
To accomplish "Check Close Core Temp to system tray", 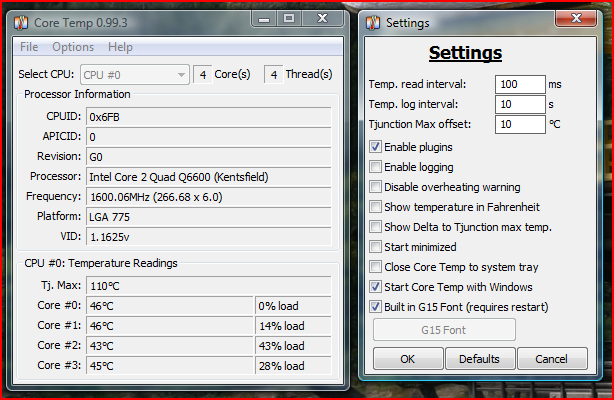I will click(x=375, y=267).
